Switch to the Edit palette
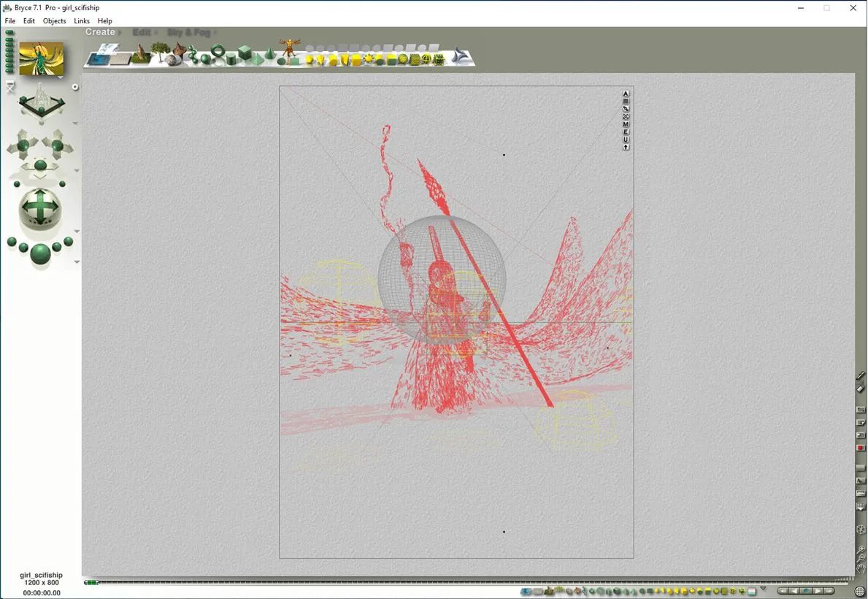Viewport: 868px width, 599px height. click(x=142, y=33)
